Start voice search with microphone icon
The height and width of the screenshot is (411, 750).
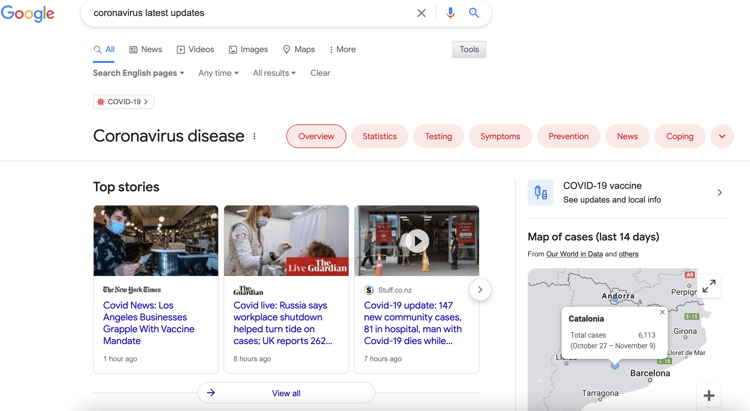pos(450,13)
